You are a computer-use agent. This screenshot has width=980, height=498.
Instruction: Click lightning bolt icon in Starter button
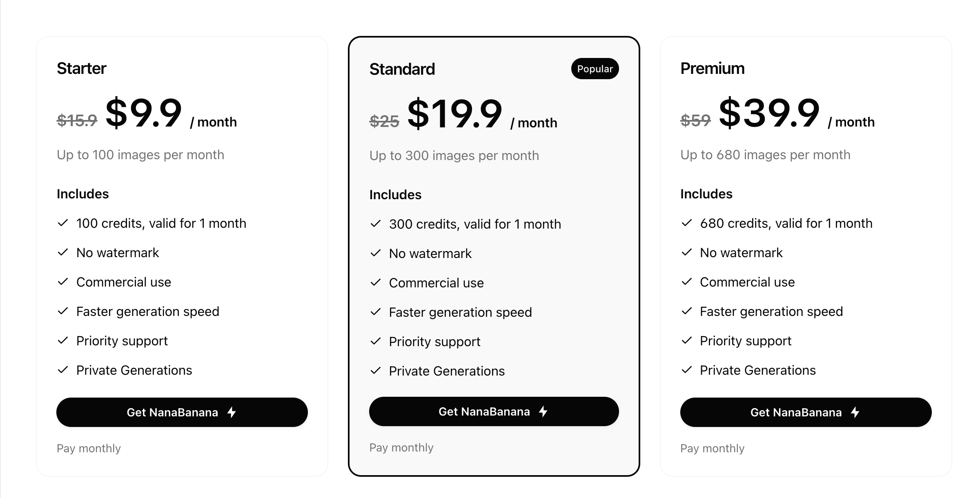(232, 412)
